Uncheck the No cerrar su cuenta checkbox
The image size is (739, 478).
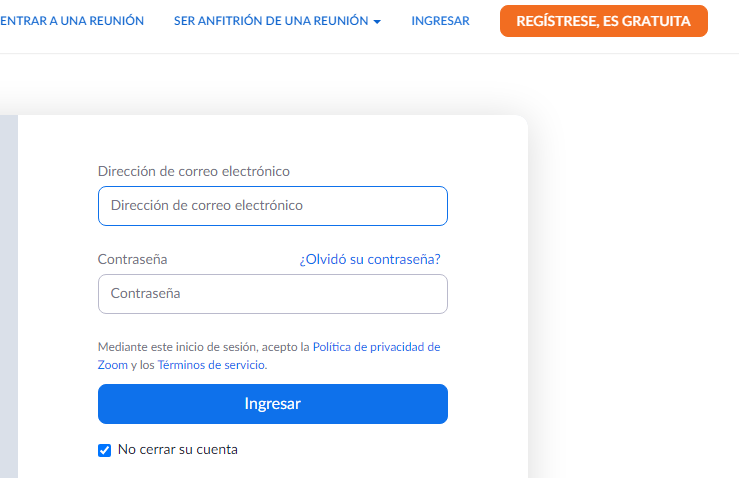pos(104,450)
